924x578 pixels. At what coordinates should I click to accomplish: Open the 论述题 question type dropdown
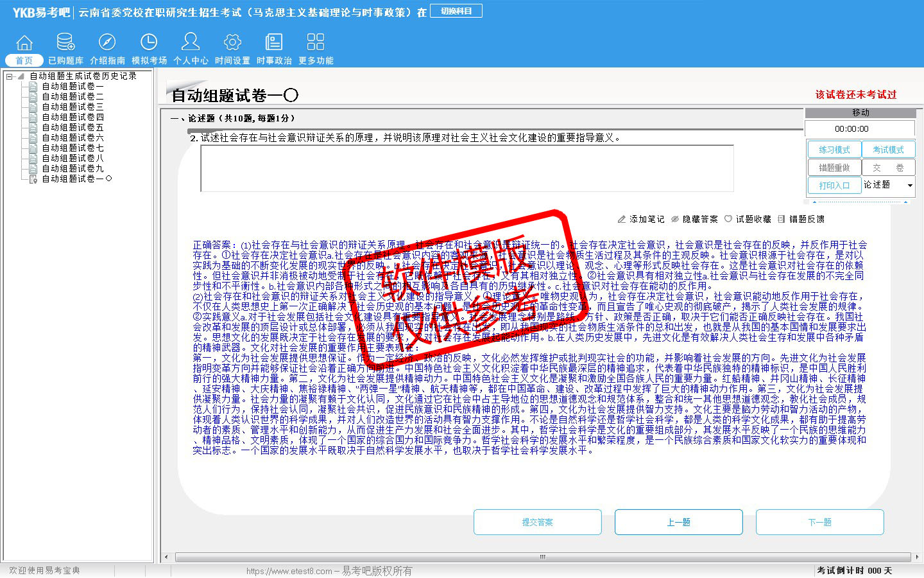909,186
